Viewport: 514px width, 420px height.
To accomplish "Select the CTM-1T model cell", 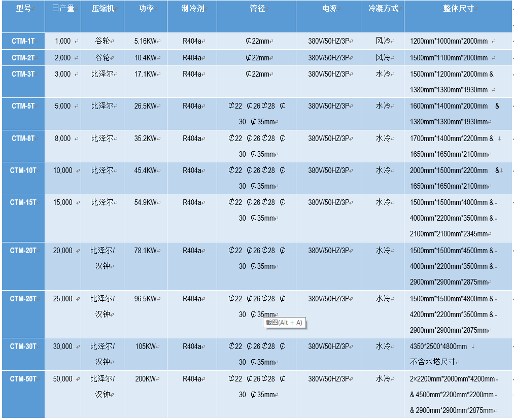I will [x=23, y=41].
